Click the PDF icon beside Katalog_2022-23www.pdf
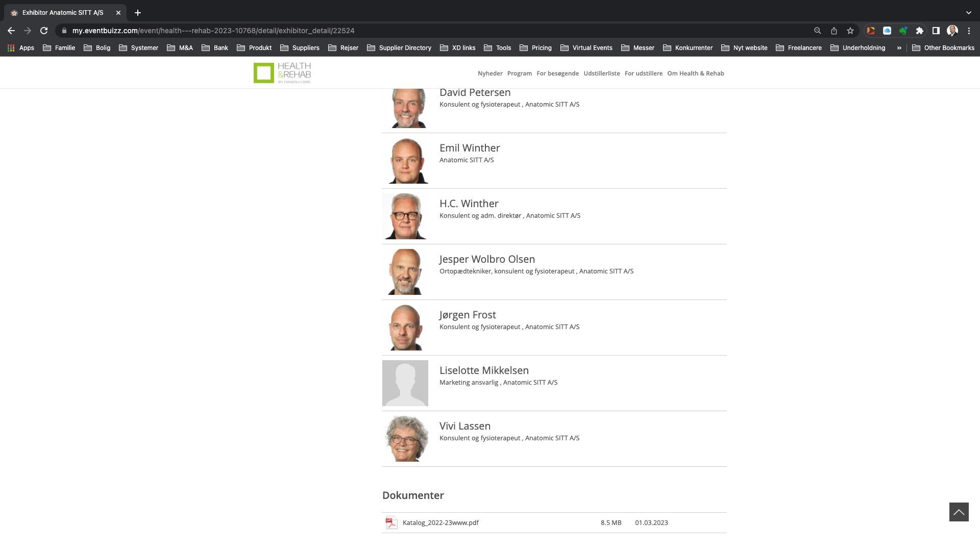The height and width of the screenshot is (551, 980). [391, 522]
